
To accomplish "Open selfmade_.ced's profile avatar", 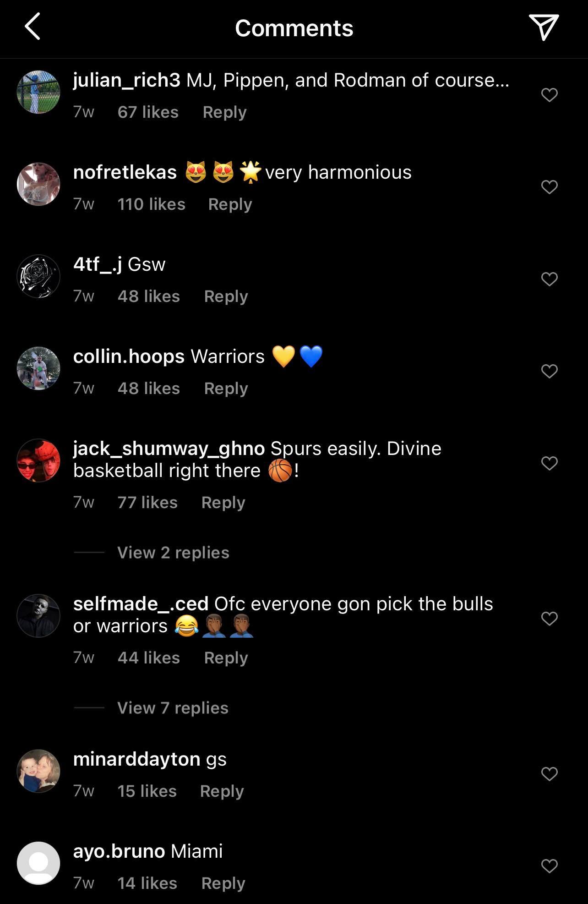I will 38,616.
